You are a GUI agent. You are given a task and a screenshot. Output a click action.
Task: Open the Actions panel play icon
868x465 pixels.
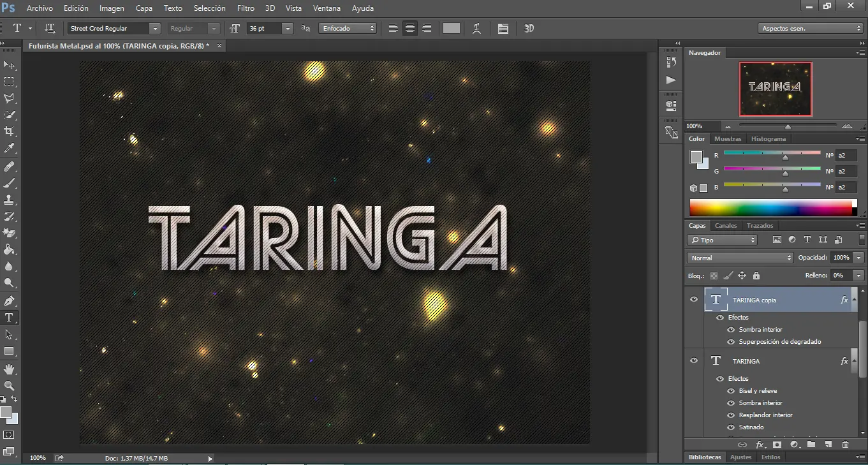click(671, 80)
